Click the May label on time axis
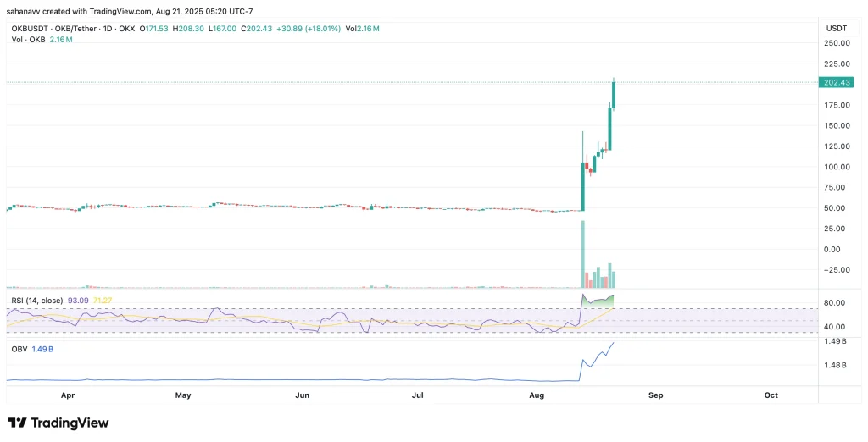 click(183, 395)
